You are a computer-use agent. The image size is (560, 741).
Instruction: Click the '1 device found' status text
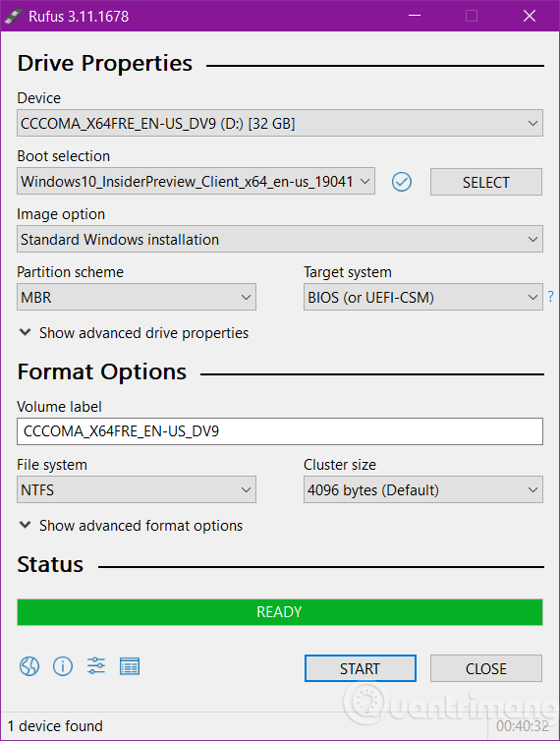[55, 726]
